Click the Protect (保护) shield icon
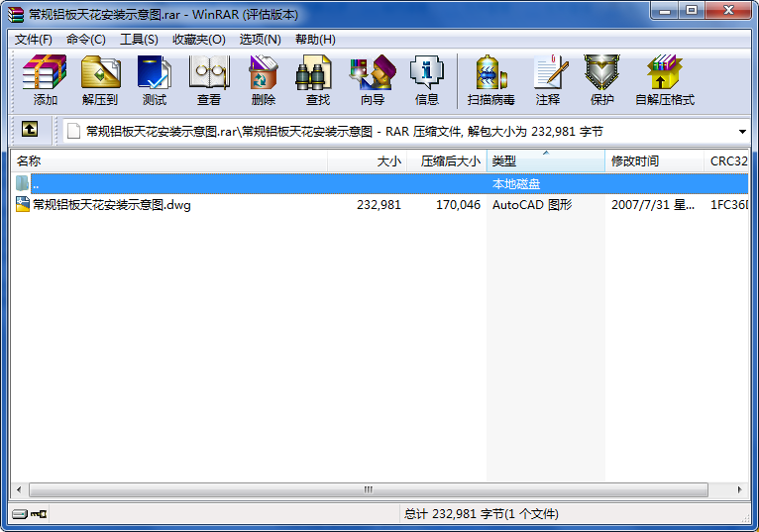The height and width of the screenshot is (532, 759). click(601, 80)
